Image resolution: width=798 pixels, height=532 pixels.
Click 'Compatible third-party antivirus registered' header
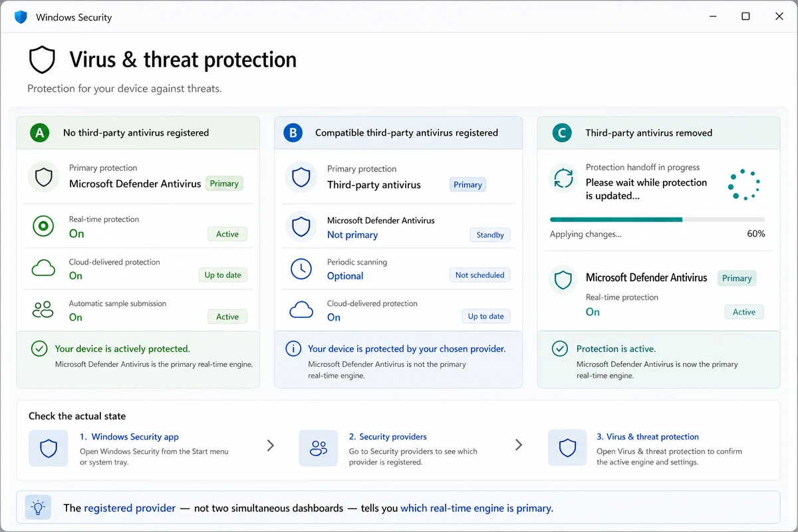406,133
